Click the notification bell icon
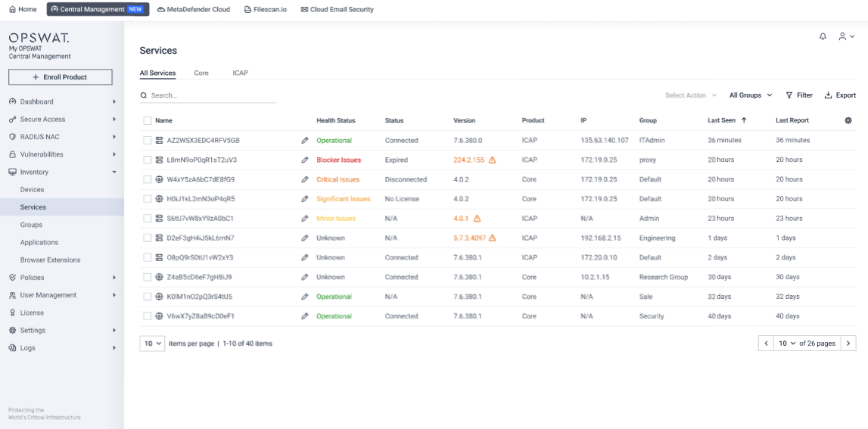Image resolution: width=868 pixels, height=429 pixels. tap(823, 36)
